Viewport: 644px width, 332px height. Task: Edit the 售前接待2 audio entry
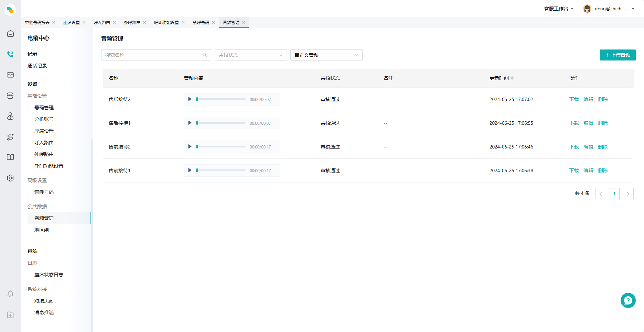coord(589,147)
